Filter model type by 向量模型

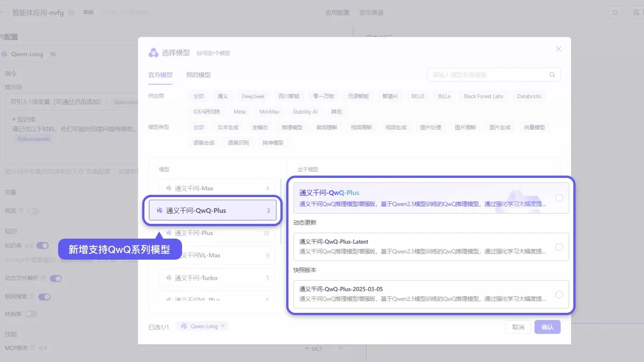(x=535, y=127)
